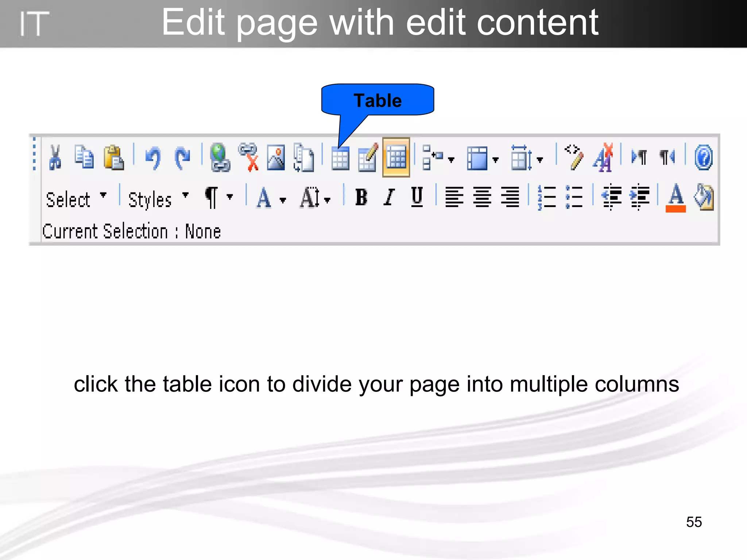Toggle the highlighted table gridlines icon
The image size is (747, 560).
pos(396,157)
